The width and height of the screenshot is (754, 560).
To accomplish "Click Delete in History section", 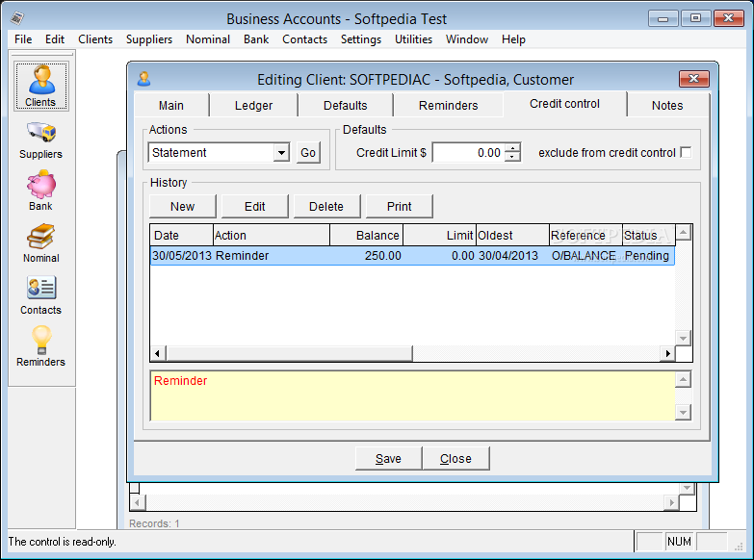I will (326, 206).
